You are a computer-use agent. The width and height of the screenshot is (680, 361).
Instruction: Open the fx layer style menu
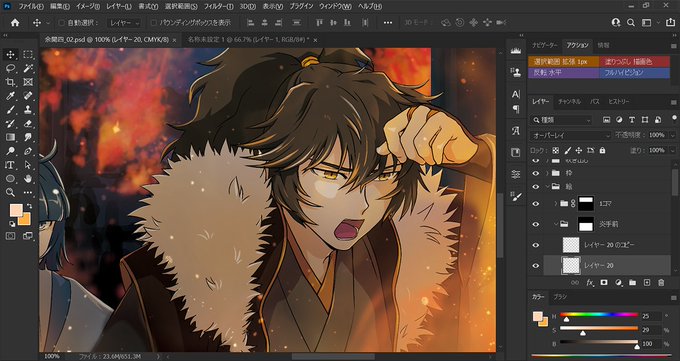tap(589, 282)
